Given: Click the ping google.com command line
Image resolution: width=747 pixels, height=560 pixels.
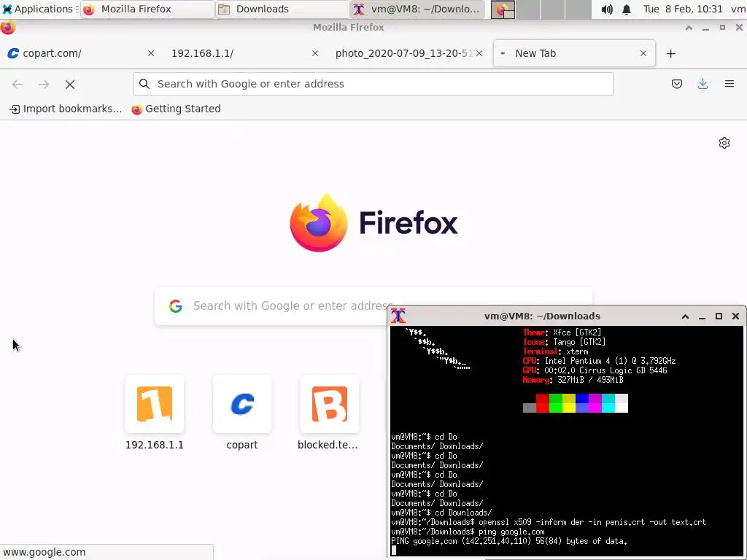Looking at the screenshot, I should [468, 532].
